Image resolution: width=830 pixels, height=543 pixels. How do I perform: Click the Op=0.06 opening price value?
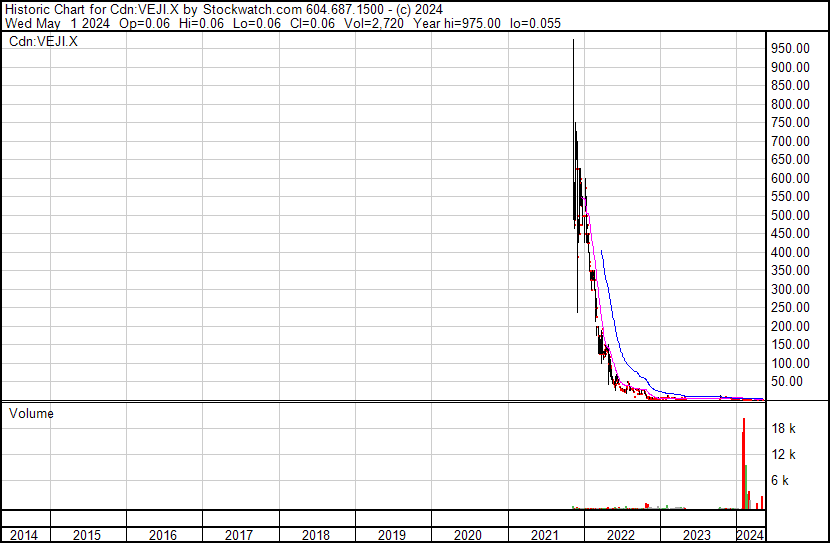coord(145,23)
